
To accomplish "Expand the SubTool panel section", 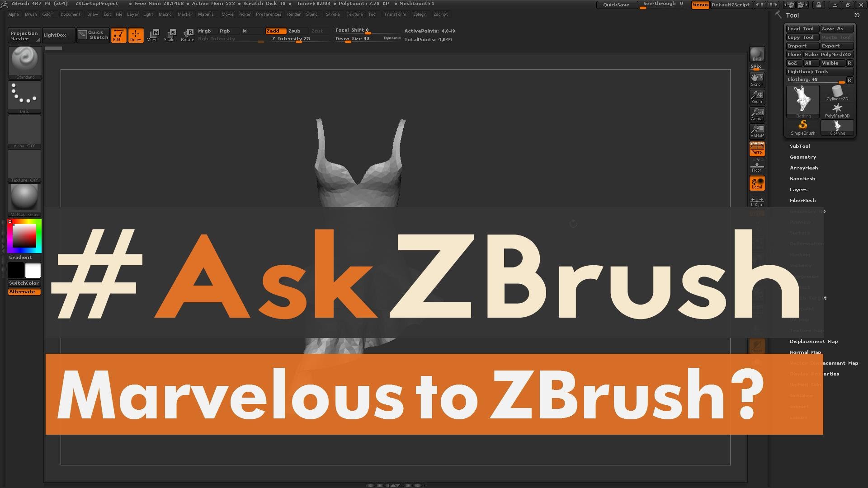I will pos(800,146).
